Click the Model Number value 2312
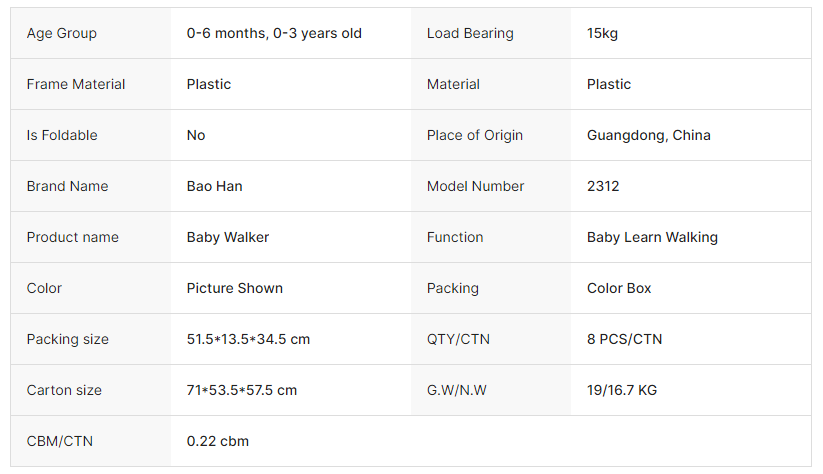The height and width of the screenshot is (474, 823). 603,186
